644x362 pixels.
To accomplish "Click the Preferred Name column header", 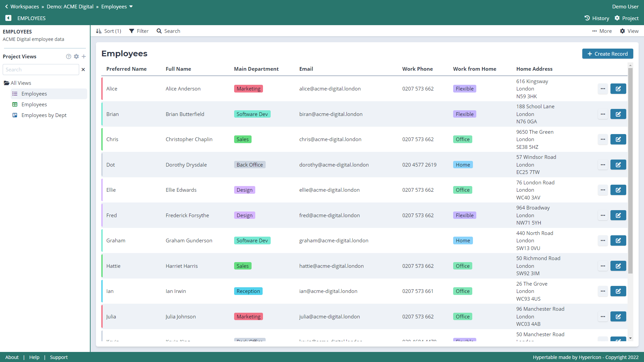I will pyautogui.click(x=126, y=69).
